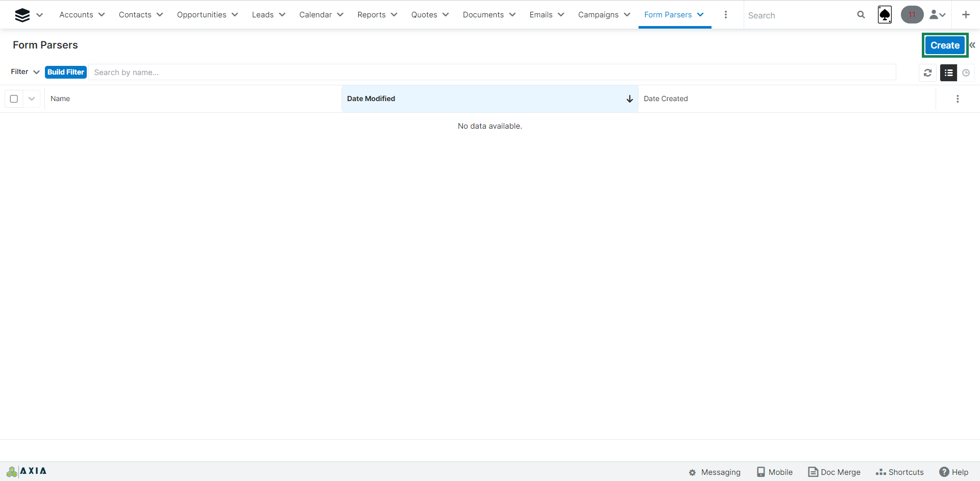Open the column options kebab menu
Image resolution: width=980 pixels, height=481 pixels.
pos(958,99)
